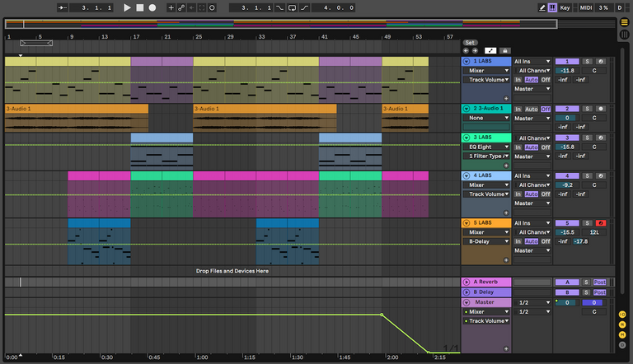Arm track 2 3-Audio 1 for recording

coord(601,109)
